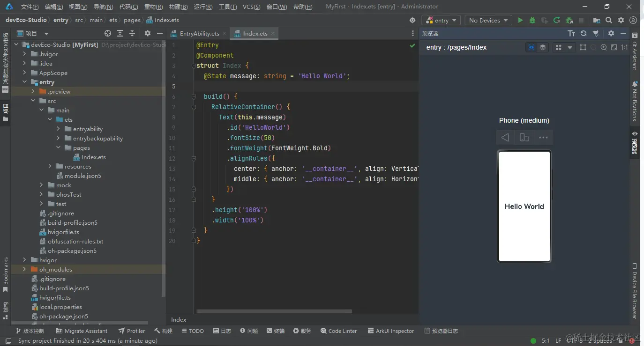Image resolution: width=644 pixels, height=346 pixels.
Task: Click the frame icon left of the preview zoom-out button
Action: coord(583,47)
